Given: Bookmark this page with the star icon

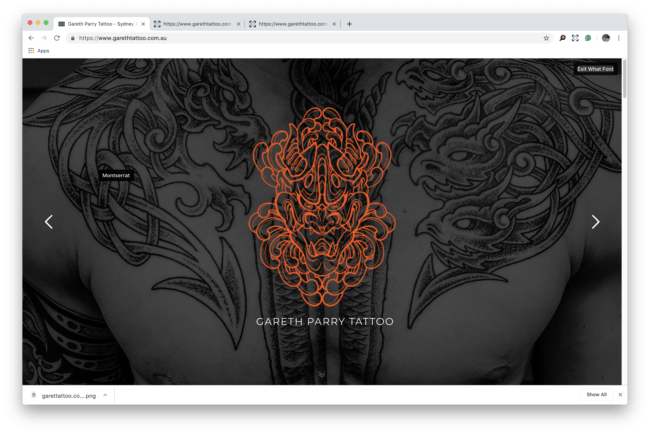Looking at the screenshot, I should (x=546, y=38).
